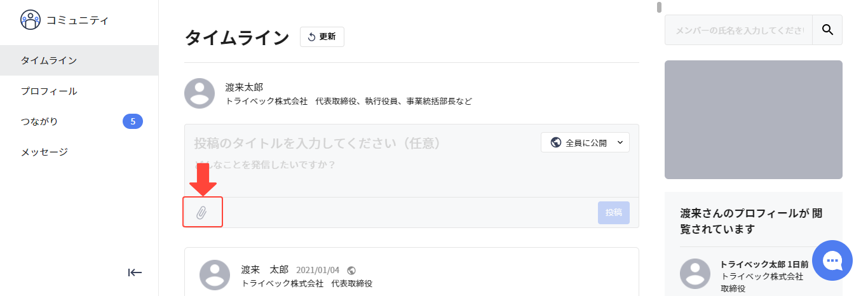Click the page scrollbar thumb
The width and height of the screenshot is (868, 296).
(660, 8)
